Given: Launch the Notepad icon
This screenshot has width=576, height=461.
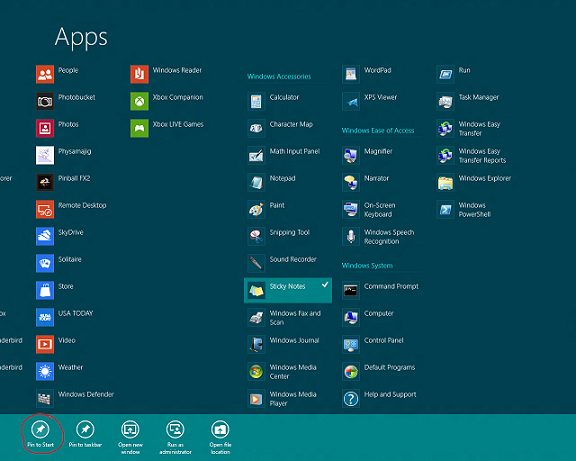Looking at the screenshot, I should pos(256,182).
